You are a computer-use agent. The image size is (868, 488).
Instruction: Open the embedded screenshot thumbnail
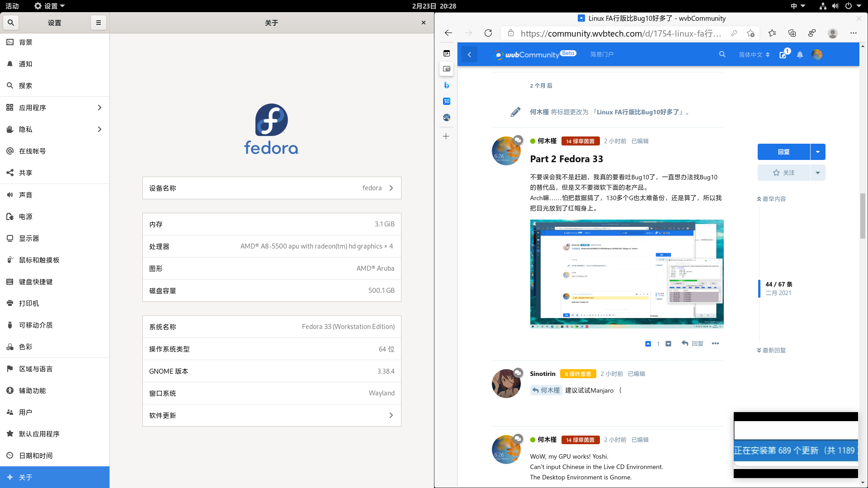pos(627,274)
